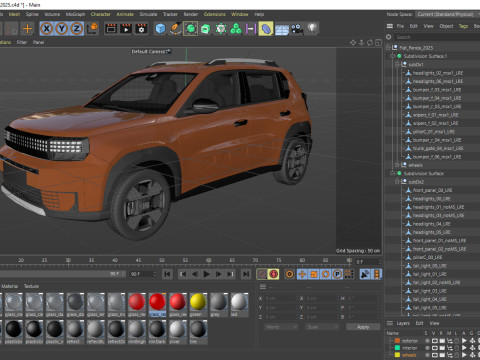
Task: Open render to Picture Viewer clapperboard
Action: (x=126, y=29)
